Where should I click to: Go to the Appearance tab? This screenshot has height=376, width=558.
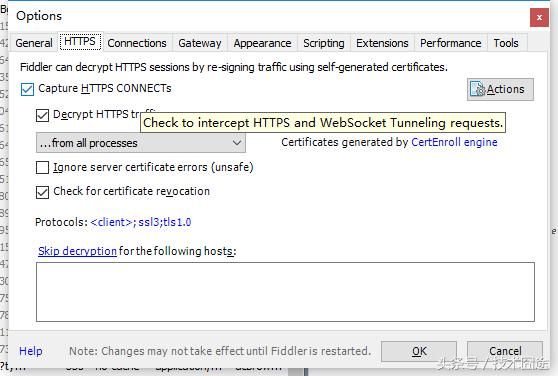click(x=262, y=43)
